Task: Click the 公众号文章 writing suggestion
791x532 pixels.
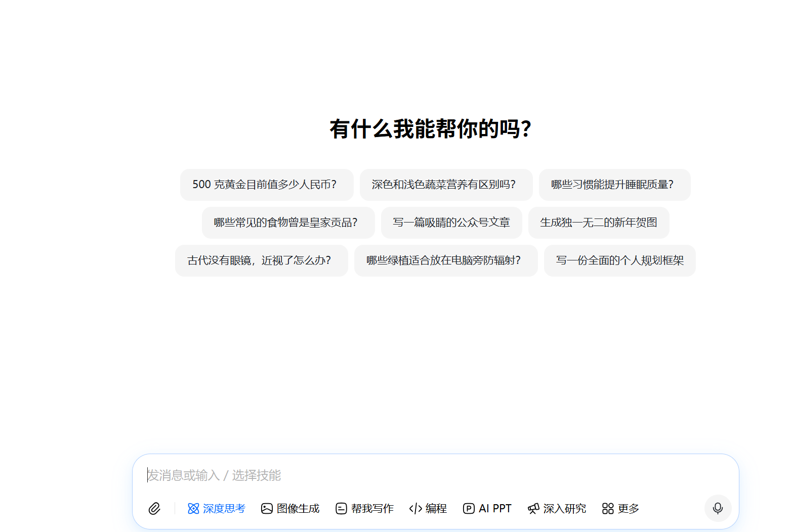Action: [451, 223]
